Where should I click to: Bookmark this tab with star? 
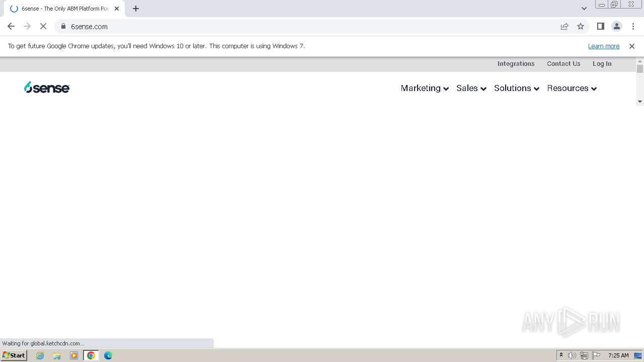point(581,26)
